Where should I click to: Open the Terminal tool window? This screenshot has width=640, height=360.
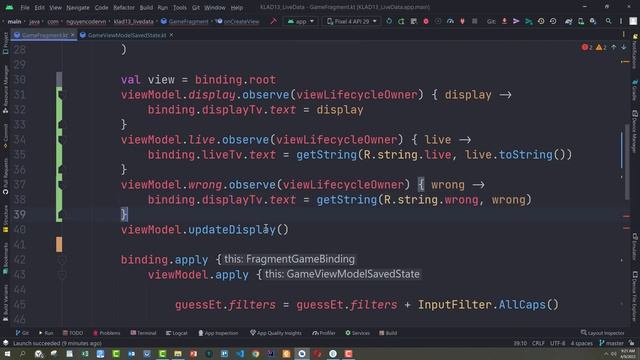pyautogui.click(x=143, y=333)
